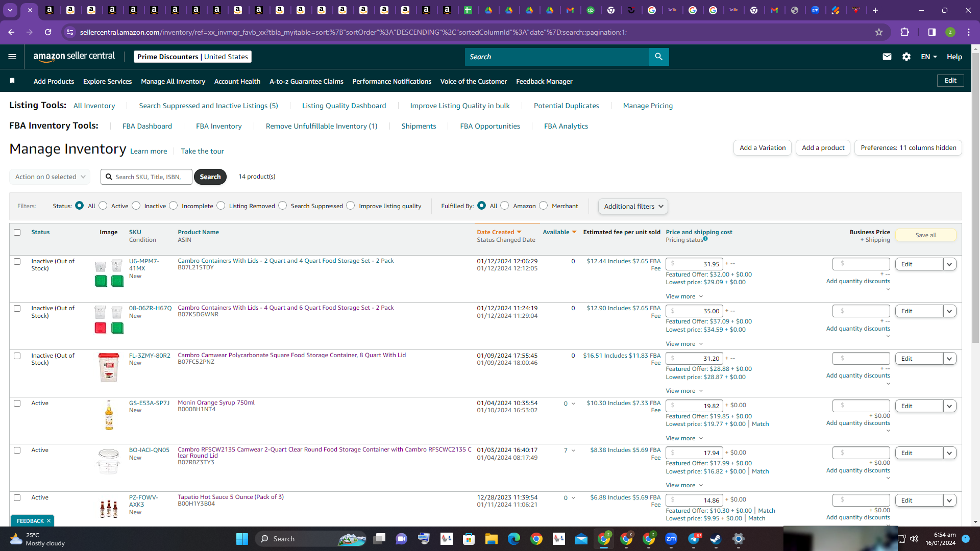980x551 pixels.
Task: Check the Monin Orange Syrup row checkbox
Action: point(17,404)
